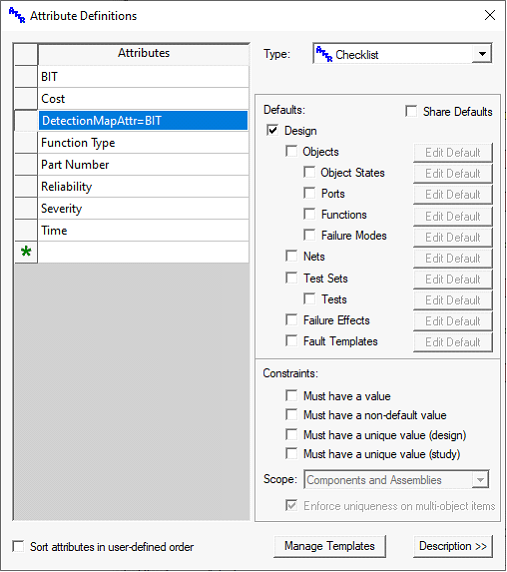The image size is (507, 572).
Task: Click the green asterisk new-row marker
Action: pyautogui.click(x=26, y=252)
